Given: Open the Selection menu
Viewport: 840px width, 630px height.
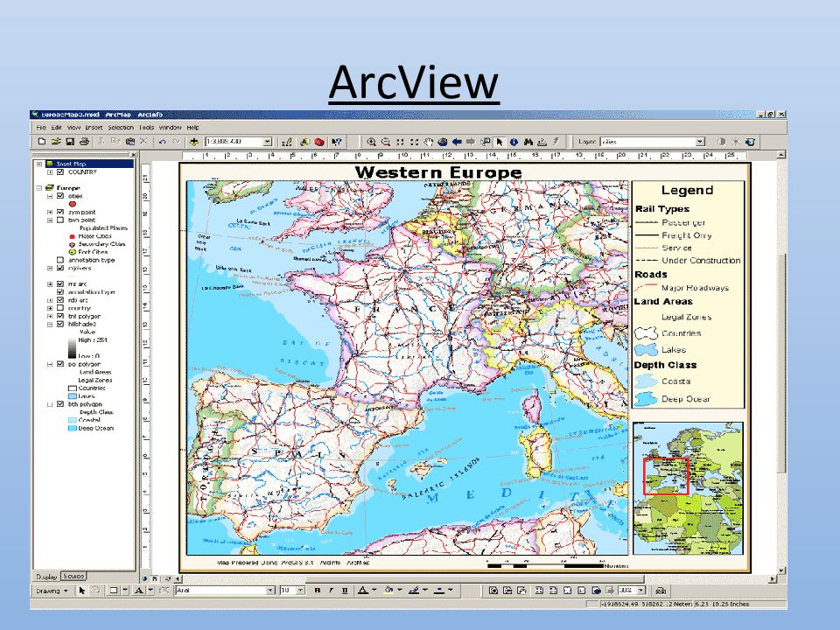Looking at the screenshot, I should point(121,128).
